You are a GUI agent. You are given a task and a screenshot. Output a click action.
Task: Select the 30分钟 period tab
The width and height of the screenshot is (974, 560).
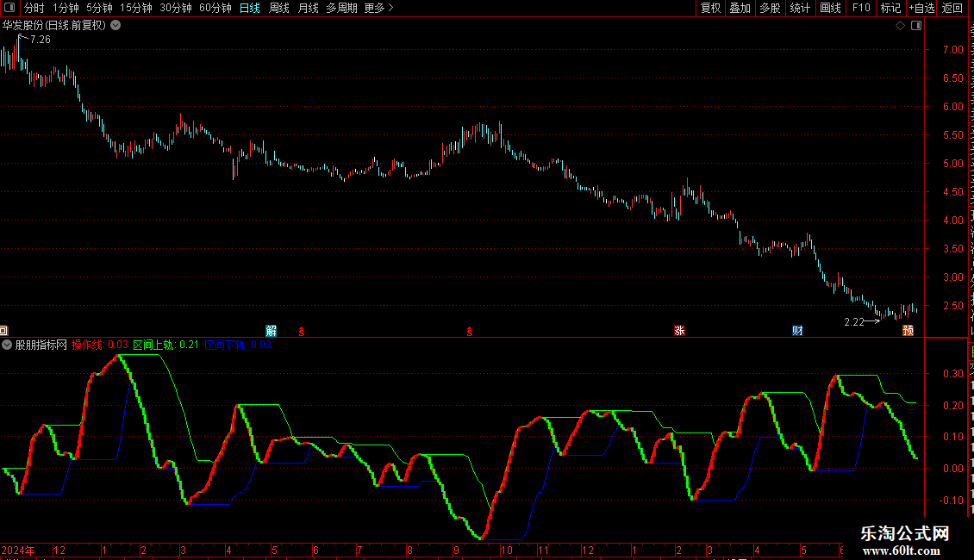[175, 8]
